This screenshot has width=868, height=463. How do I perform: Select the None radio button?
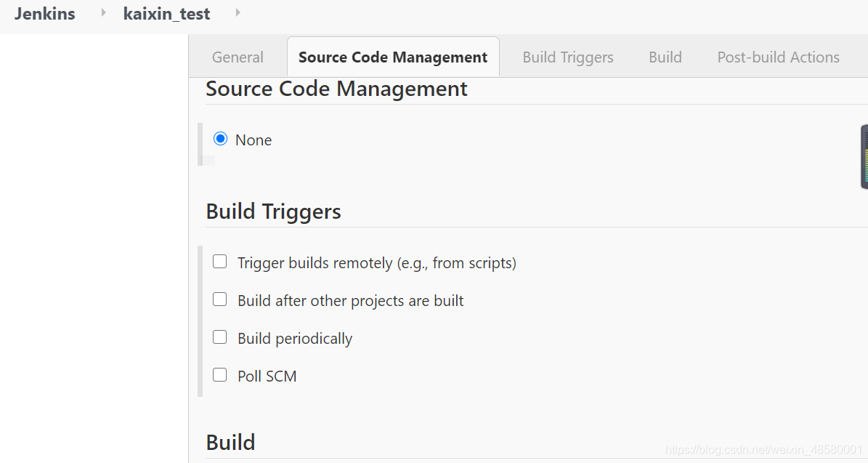tap(220, 139)
